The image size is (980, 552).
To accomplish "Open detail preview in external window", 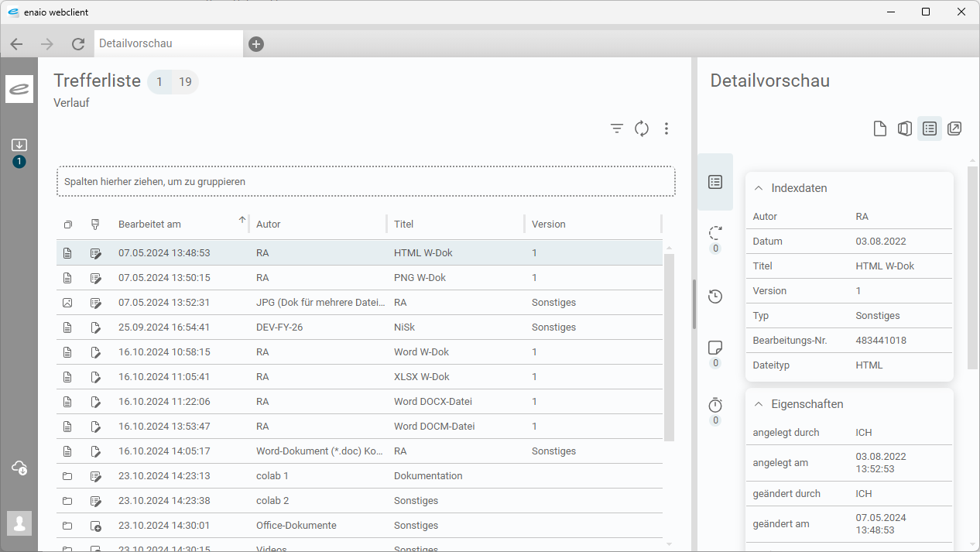I will [954, 129].
